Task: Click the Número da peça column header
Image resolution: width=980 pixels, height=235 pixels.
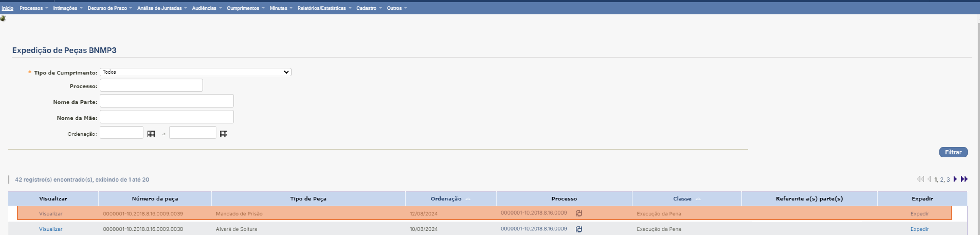Action: [x=155, y=198]
